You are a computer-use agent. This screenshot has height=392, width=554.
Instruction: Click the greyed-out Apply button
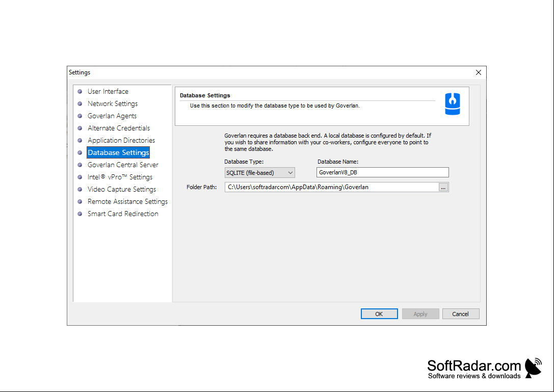(420, 314)
